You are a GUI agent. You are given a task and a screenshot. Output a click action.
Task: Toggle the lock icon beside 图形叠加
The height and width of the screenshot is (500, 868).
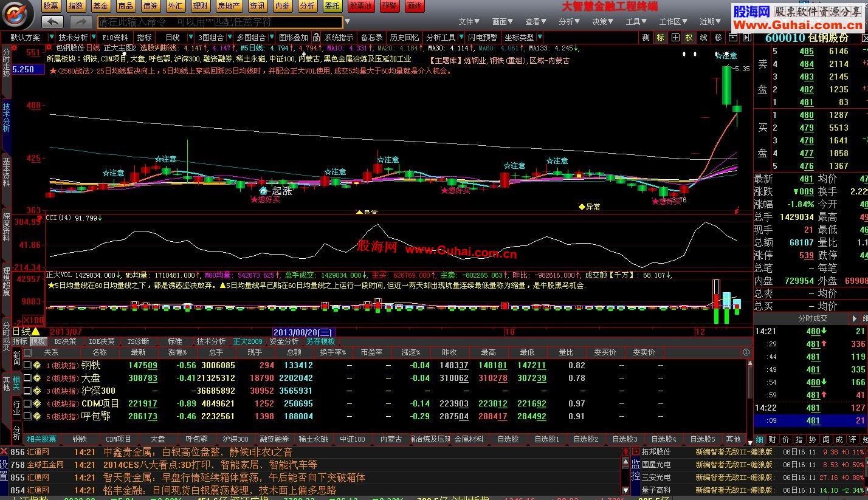[x=315, y=38]
